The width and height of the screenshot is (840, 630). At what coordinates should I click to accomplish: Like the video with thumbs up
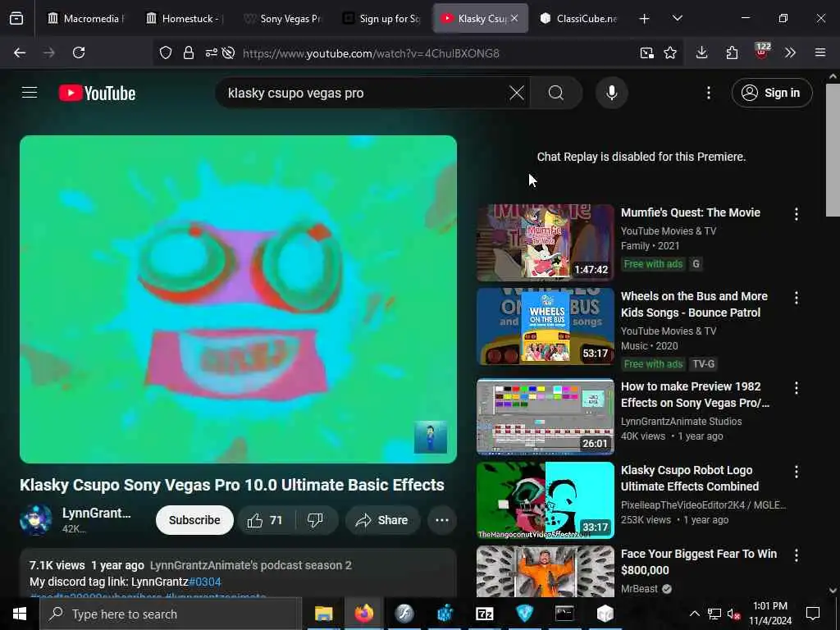(x=266, y=520)
